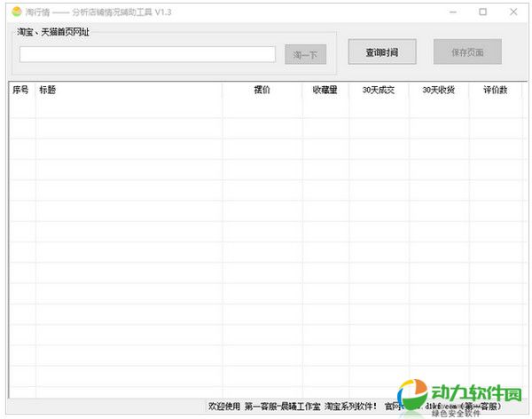Click the Taobao/Tmall homepage URL input field
This screenshot has height=419, width=532.
point(147,54)
